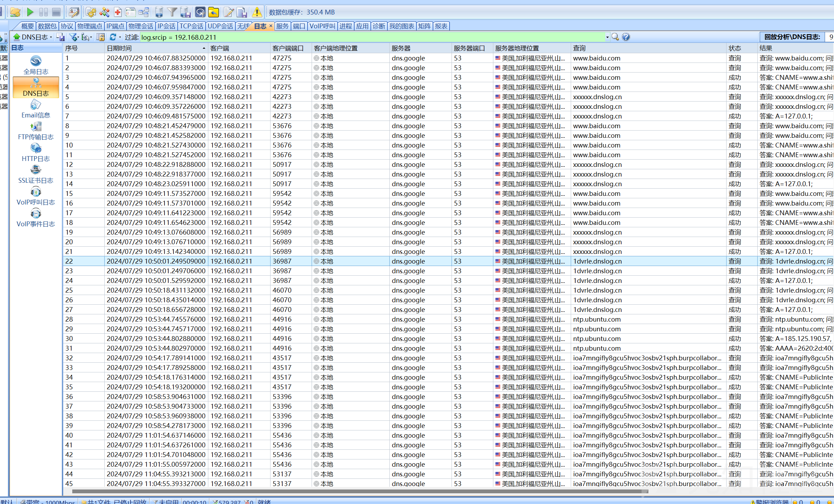This screenshot has height=504, width=834.
Task: Click the notepad with pencil icon
Action: pyautogui.click(x=229, y=12)
